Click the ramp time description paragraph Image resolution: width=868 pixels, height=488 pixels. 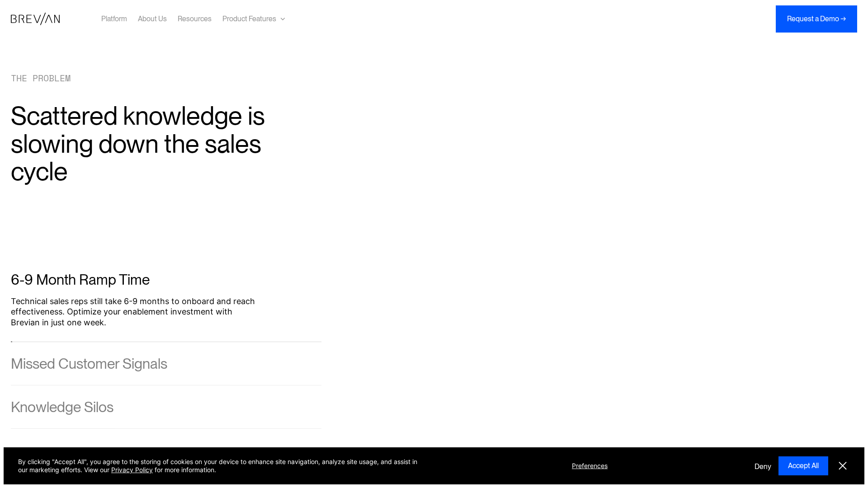click(133, 312)
